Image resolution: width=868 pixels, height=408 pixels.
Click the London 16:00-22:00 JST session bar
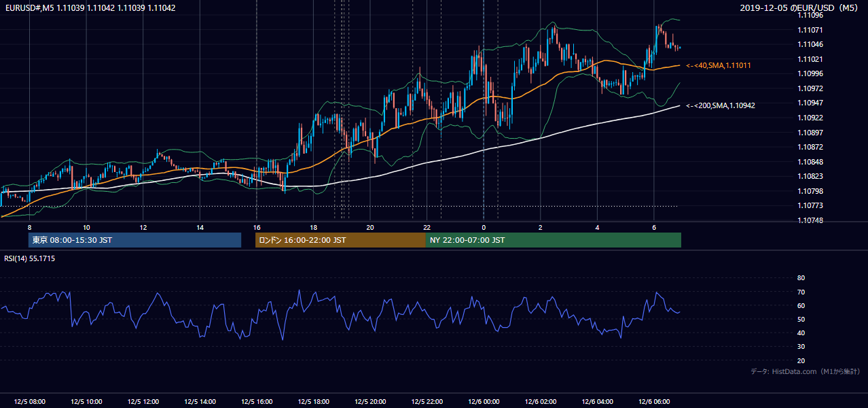tap(340, 240)
